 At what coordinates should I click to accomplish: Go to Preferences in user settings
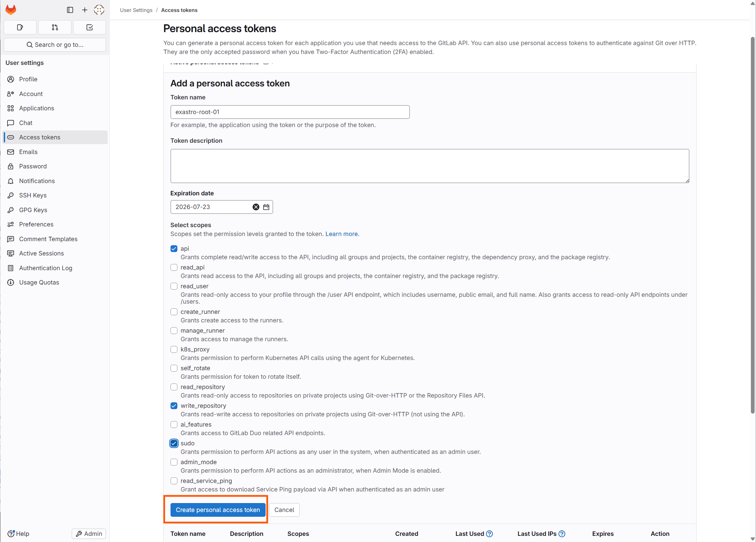pyautogui.click(x=36, y=224)
